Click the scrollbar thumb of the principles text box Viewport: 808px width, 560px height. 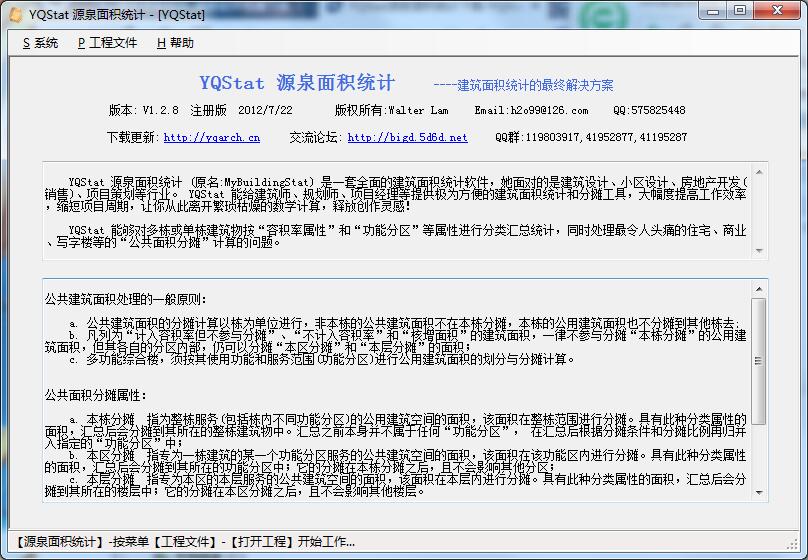[759, 361]
